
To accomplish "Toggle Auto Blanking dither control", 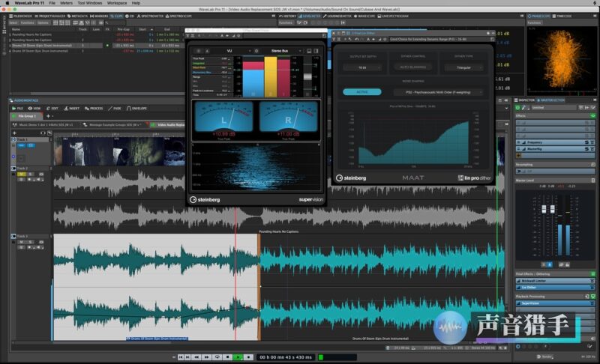I will (x=413, y=67).
